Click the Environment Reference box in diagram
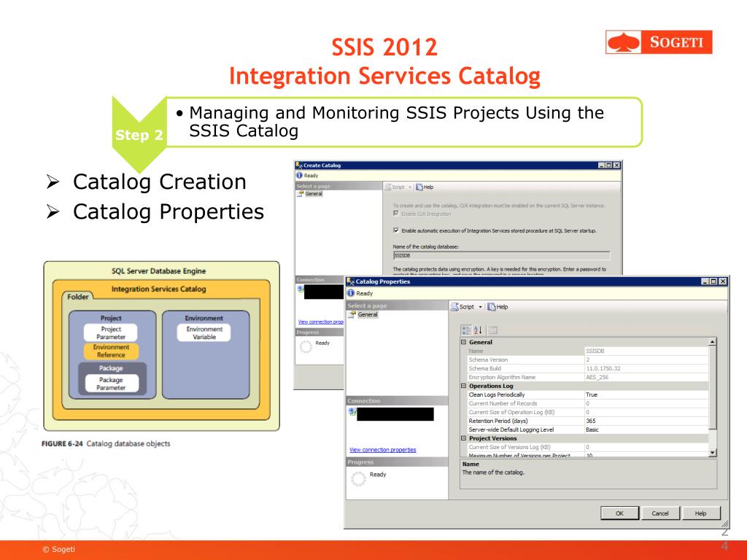The height and width of the screenshot is (560, 747). (x=111, y=351)
